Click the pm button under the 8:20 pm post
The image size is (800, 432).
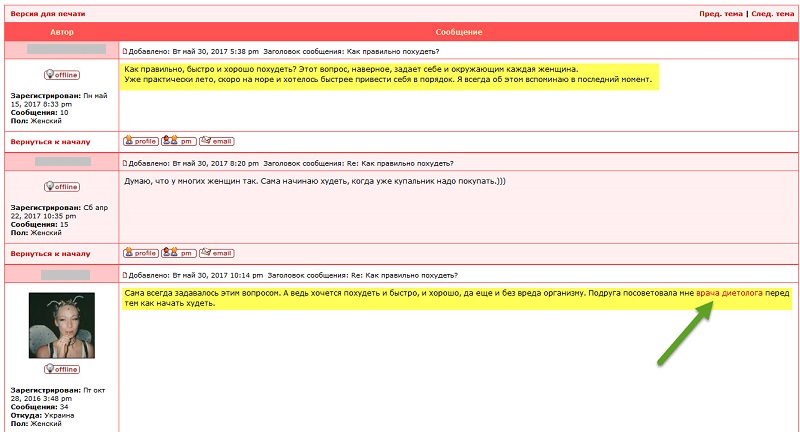178,253
